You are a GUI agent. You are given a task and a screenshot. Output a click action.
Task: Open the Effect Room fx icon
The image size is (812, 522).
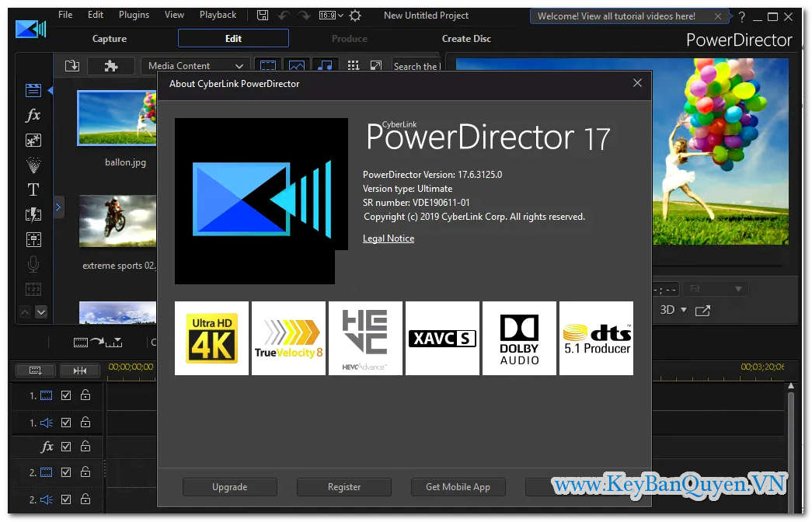click(33, 115)
